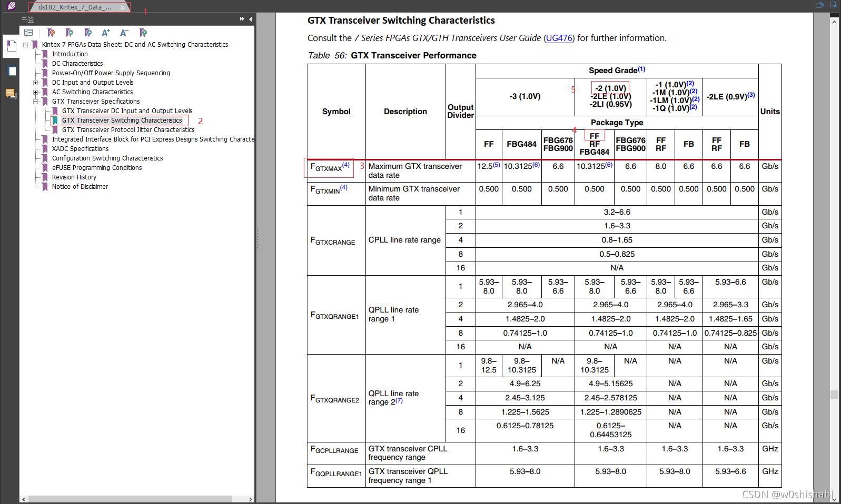Click the window dropdown icon at top right
Image resolution: width=841 pixels, height=504 pixels.
coord(834,5)
